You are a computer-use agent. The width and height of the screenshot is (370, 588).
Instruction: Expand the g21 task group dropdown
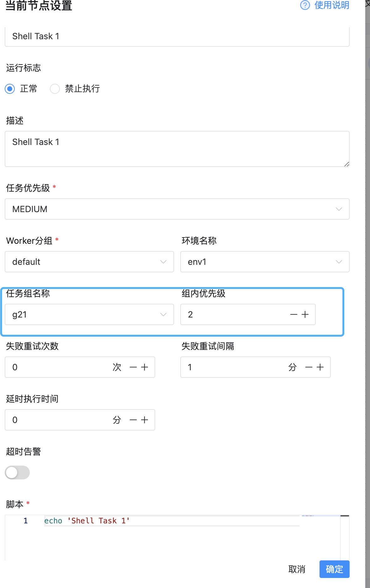click(x=89, y=314)
